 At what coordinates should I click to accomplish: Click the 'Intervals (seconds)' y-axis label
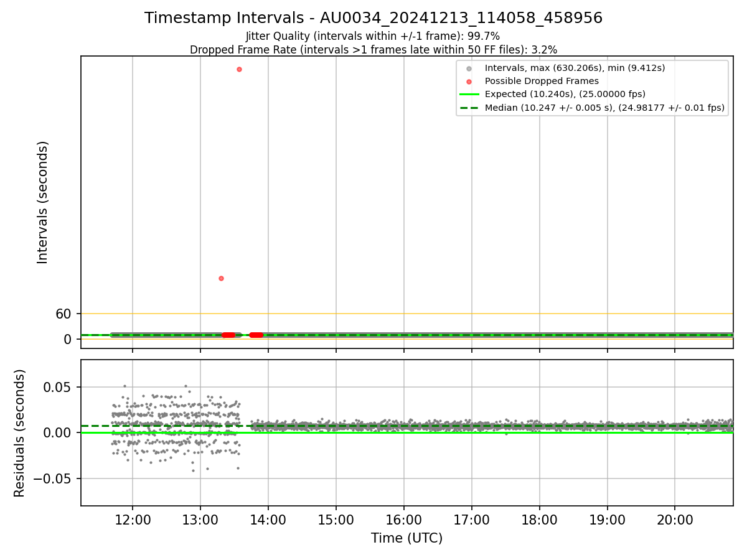[42, 202]
